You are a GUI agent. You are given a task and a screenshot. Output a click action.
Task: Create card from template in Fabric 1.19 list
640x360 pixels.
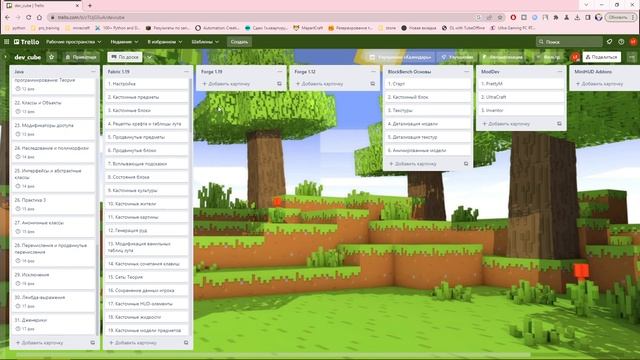186,343
